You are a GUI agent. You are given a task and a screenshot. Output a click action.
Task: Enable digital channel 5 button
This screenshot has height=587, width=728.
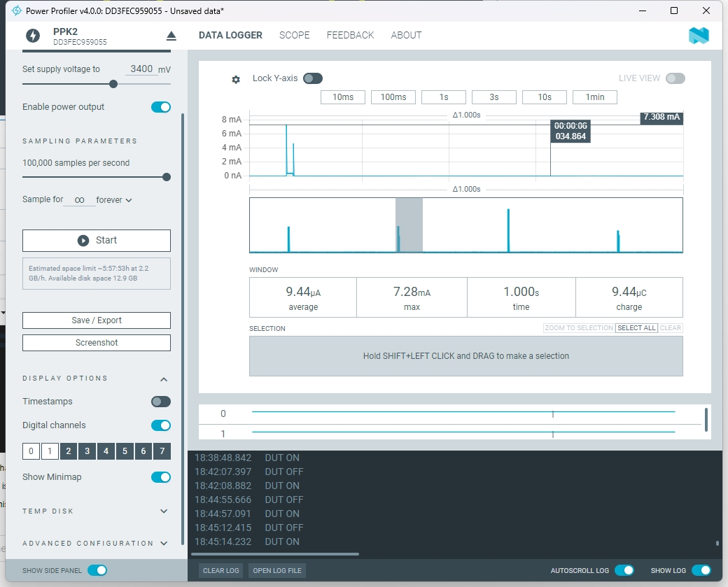(x=125, y=451)
